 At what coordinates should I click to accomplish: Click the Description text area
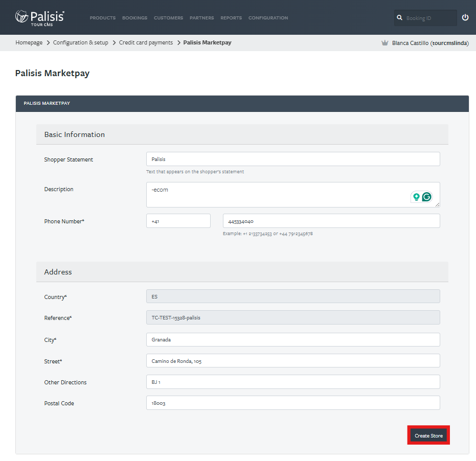pos(293,195)
